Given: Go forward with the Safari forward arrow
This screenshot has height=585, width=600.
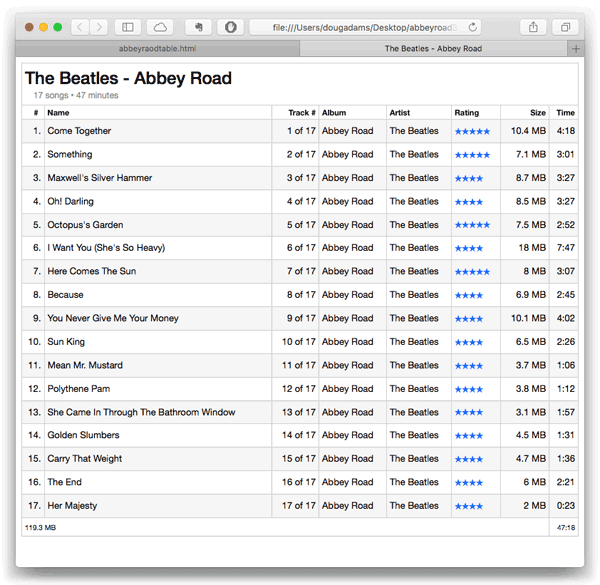Looking at the screenshot, I should pyautogui.click(x=99, y=27).
